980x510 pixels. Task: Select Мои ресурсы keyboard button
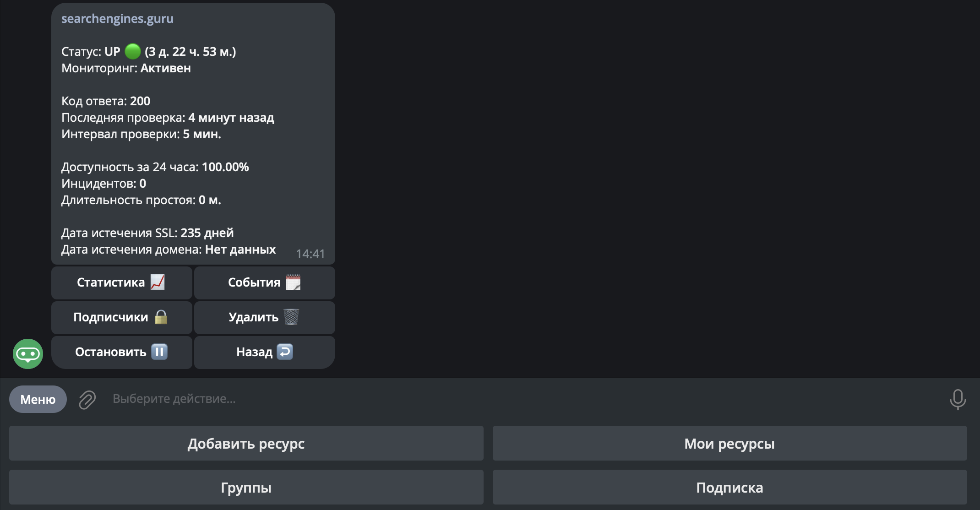pyautogui.click(x=730, y=443)
